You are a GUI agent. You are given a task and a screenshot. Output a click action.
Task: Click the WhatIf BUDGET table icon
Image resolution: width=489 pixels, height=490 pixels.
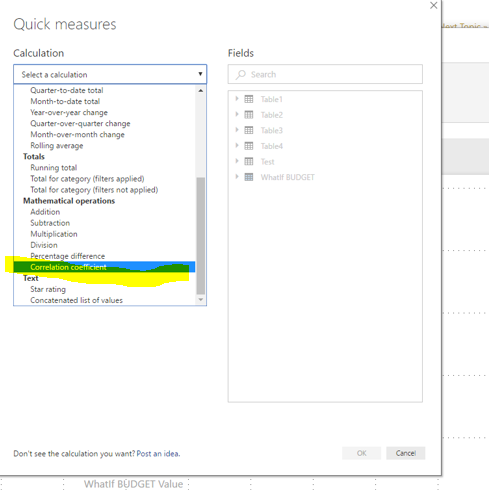click(249, 177)
